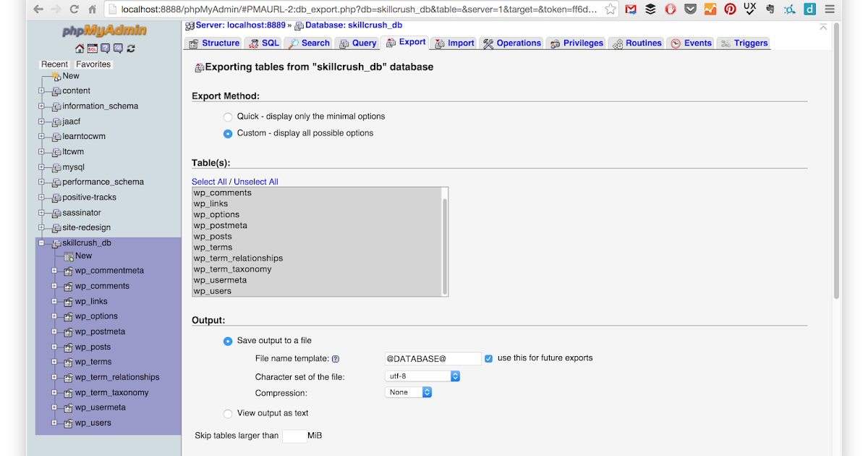Screen dimensions: 868x456
Task: Uncheck use this for future exports
Action: 490,358
